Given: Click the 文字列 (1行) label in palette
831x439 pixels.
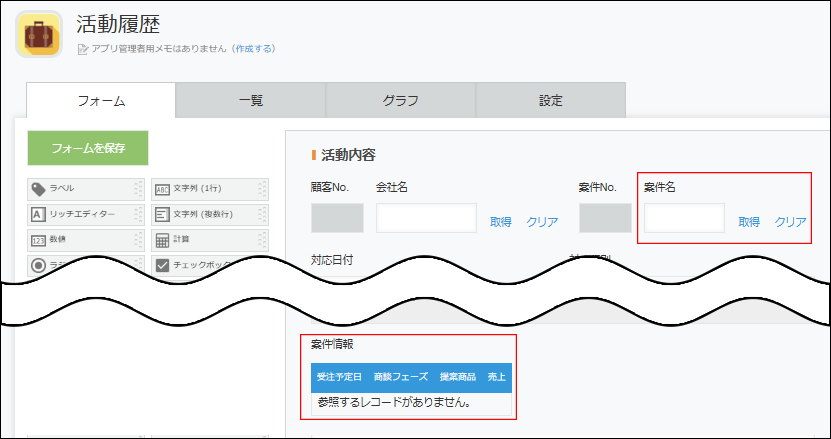Looking at the screenshot, I should click(198, 189).
